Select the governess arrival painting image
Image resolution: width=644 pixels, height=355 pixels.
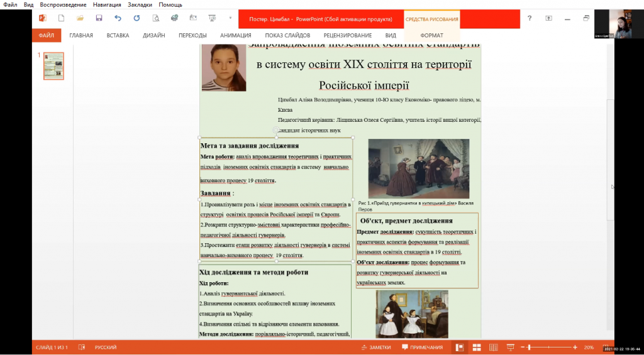[418, 168]
